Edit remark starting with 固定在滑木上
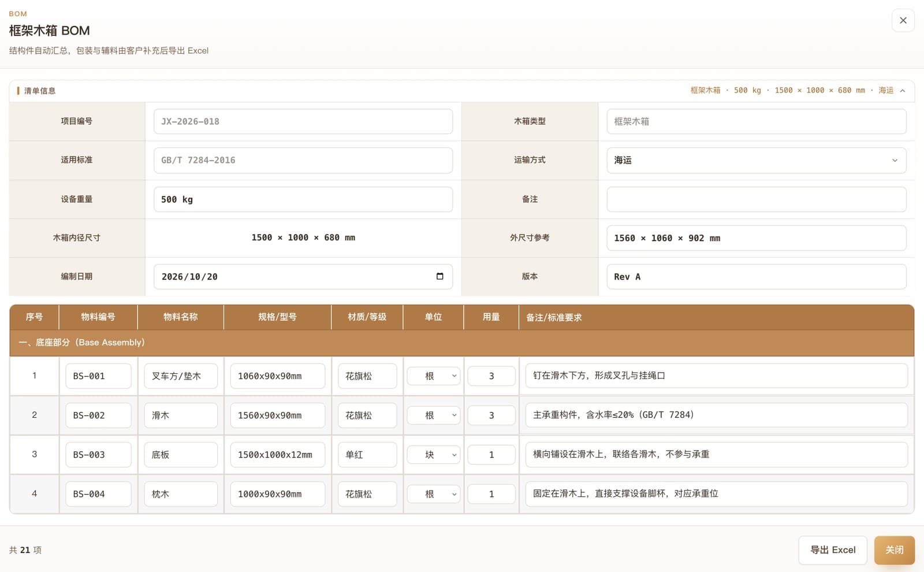This screenshot has width=924, height=572. click(x=716, y=493)
